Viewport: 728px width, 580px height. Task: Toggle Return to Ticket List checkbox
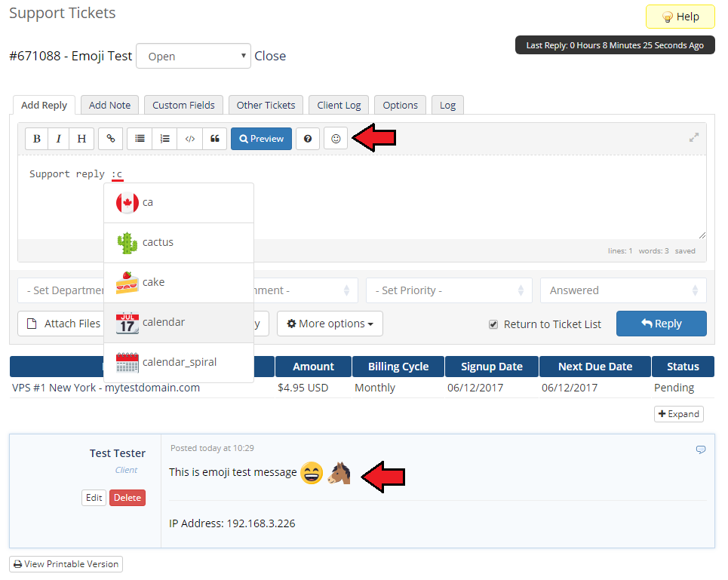(x=493, y=324)
